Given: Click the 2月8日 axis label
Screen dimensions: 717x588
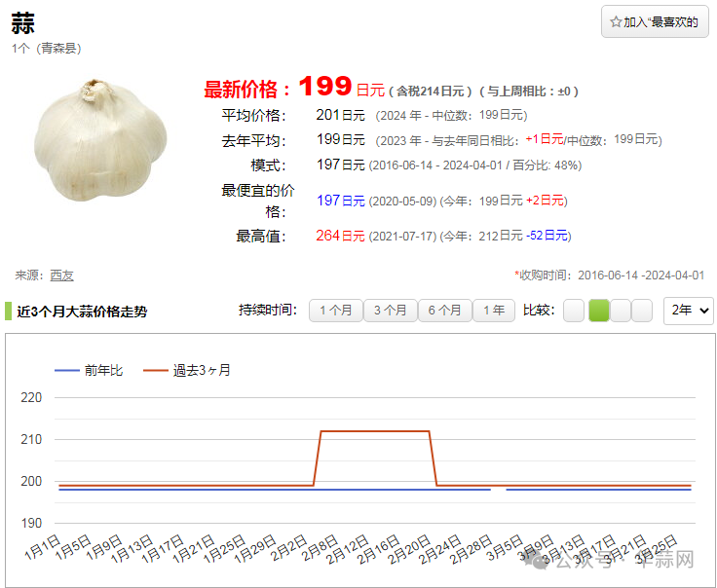Looking at the screenshot, I should [321, 547].
